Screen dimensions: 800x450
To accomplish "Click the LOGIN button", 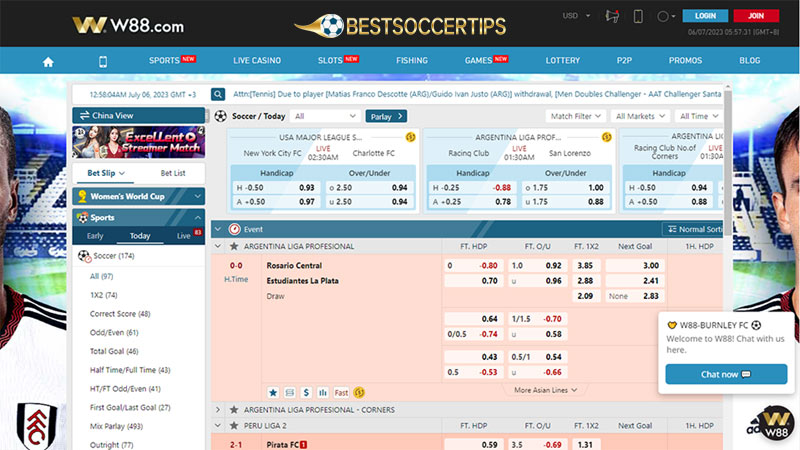I will pyautogui.click(x=705, y=16).
